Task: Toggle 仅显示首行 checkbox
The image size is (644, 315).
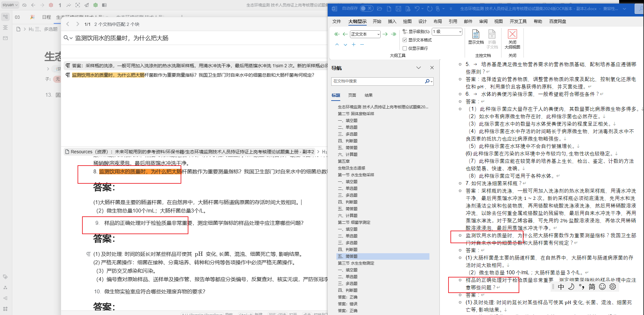Action: click(x=405, y=48)
